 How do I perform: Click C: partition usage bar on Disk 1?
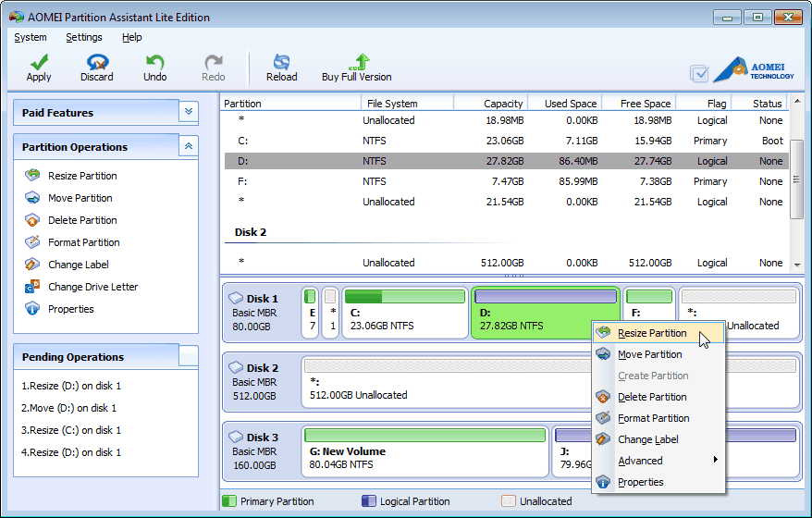405,296
